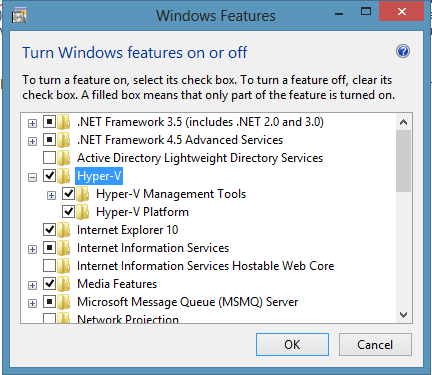Enable the Network Projection checkbox
This screenshot has height=375, width=432.
(x=49, y=318)
